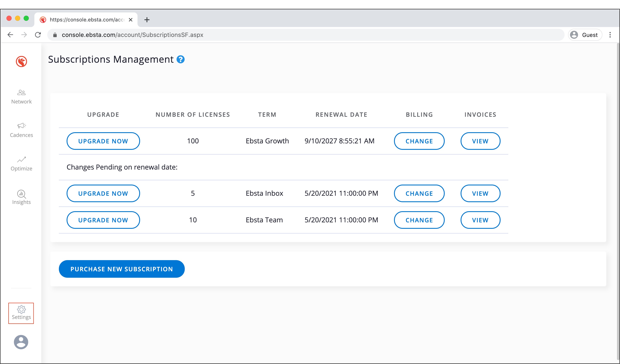Reload the page with refresh icon

(x=38, y=35)
